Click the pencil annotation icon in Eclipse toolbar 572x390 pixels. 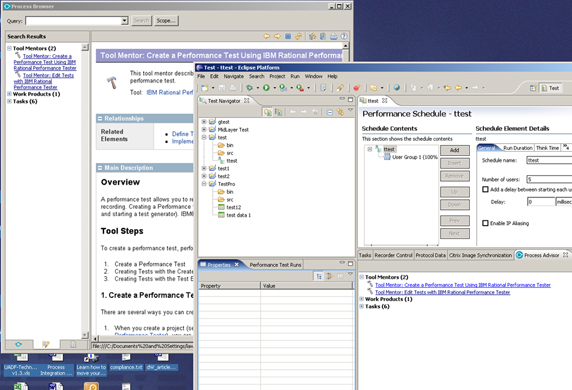click(340, 88)
